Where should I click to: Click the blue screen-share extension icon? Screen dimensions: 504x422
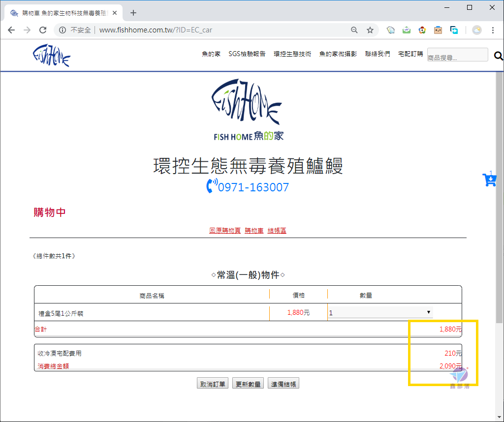pos(454,30)
